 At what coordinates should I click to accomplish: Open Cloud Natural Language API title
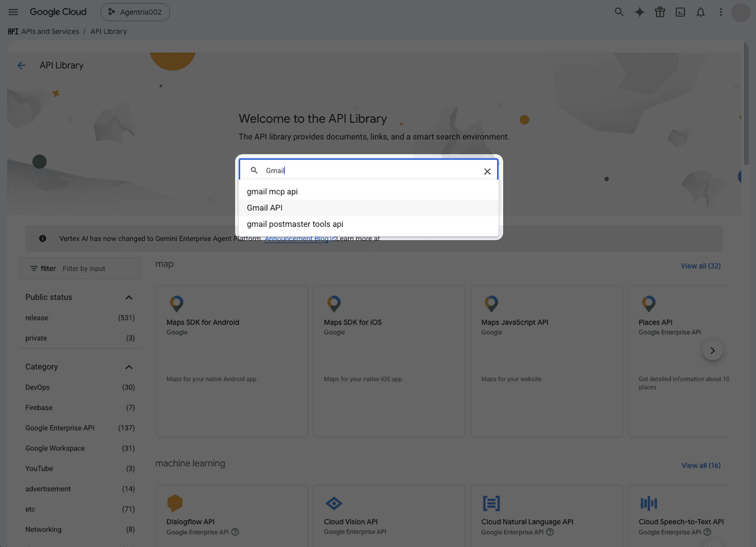527,522
